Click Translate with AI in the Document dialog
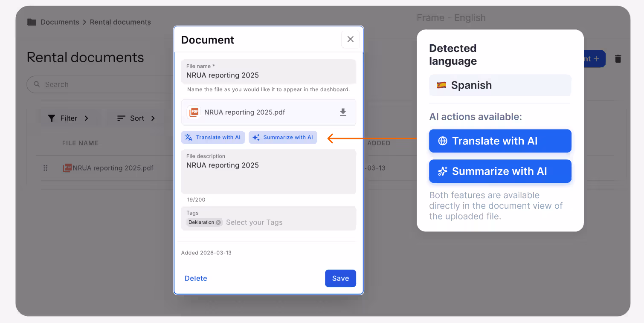Image resolution: width=644 pixels, height=323 pixels. (213, 137)
